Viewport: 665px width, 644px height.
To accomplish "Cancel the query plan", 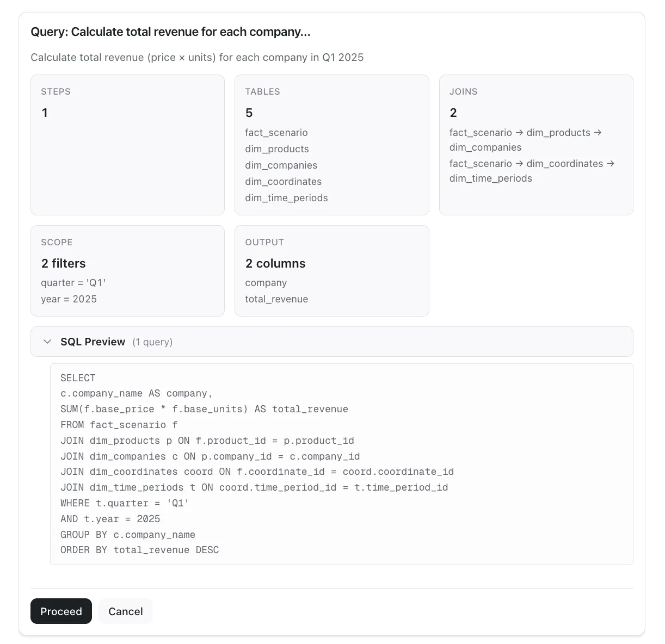I will pos(125,611).
